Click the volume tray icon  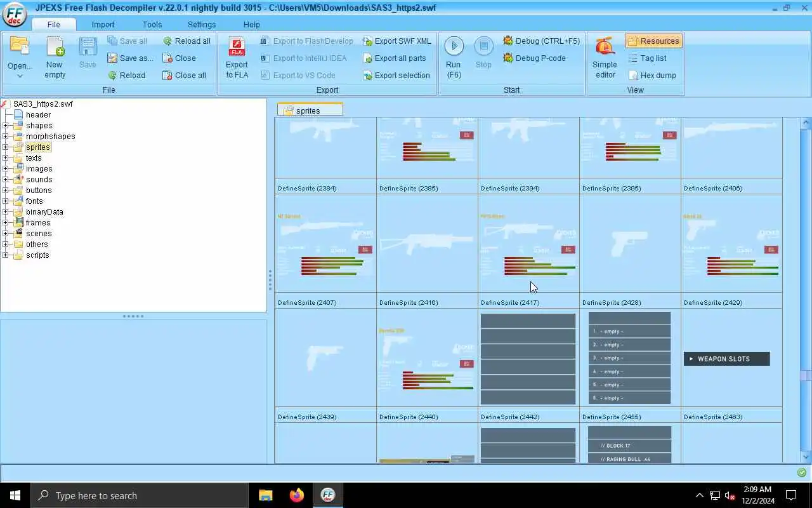pos(730,495)
